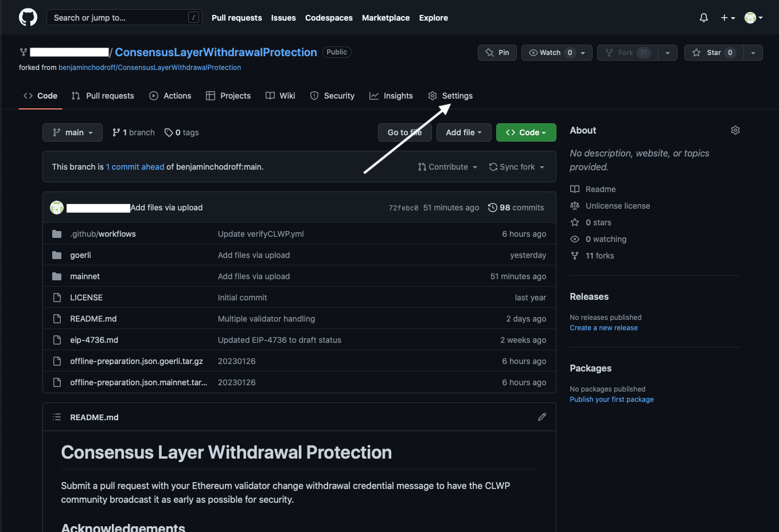779x532 pixels.
Task: Open Pull requests in the top navigation
Action: (236, 18)
